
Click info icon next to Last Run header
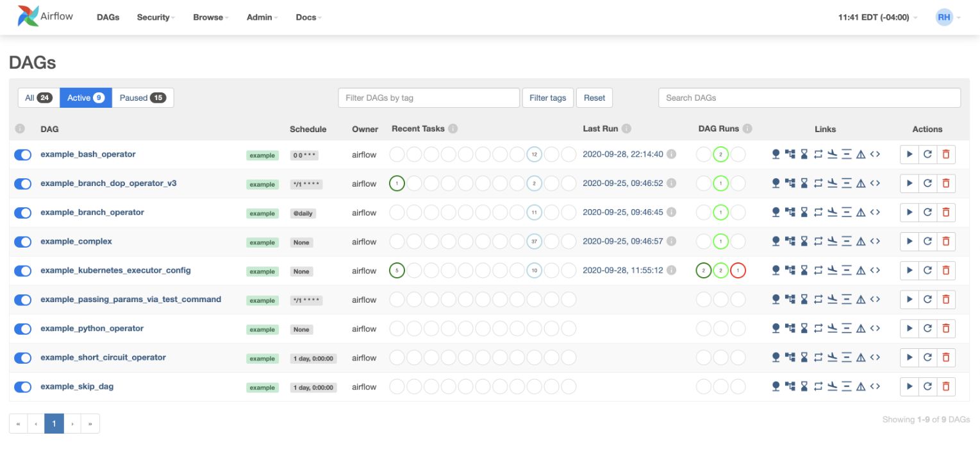tap(626, 128)
